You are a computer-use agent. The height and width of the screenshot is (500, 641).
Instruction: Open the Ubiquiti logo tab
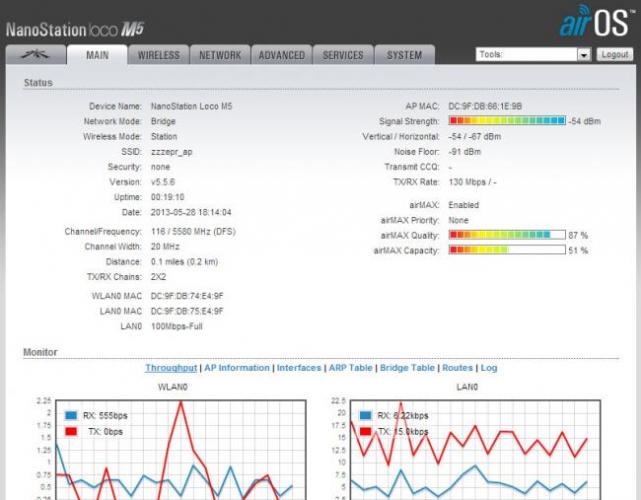click(38, 55)
